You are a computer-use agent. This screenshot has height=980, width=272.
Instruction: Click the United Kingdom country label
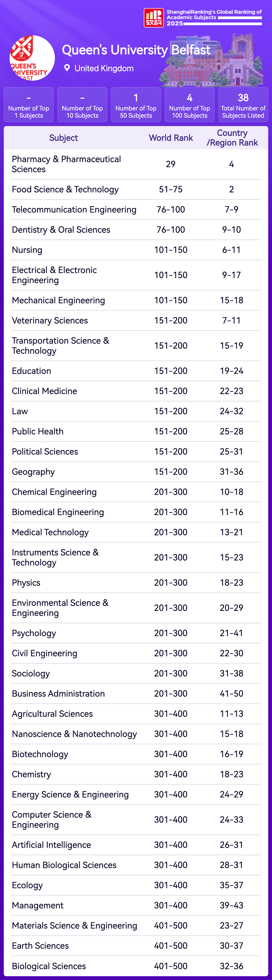104,68
